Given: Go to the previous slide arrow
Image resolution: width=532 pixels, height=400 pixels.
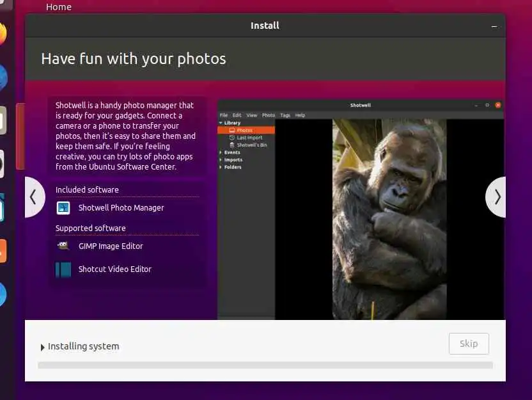Looking at the screenshot, I should coord(35,197).
